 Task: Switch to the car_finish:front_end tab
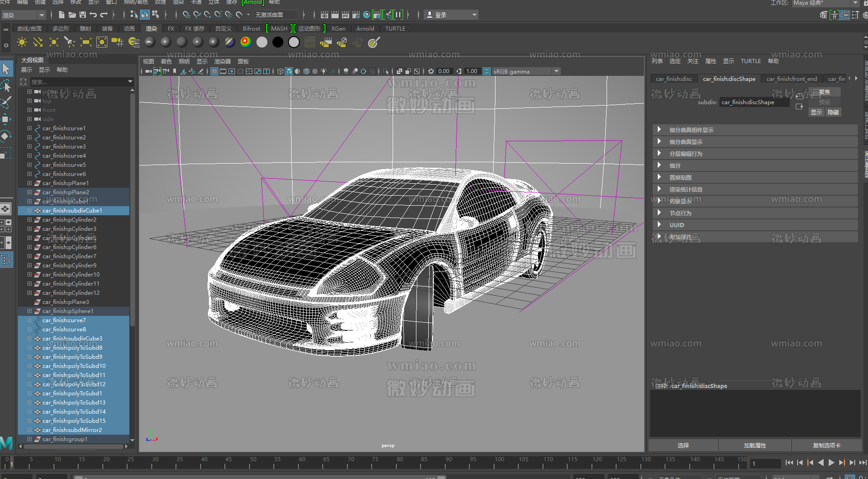pos(792,79)
